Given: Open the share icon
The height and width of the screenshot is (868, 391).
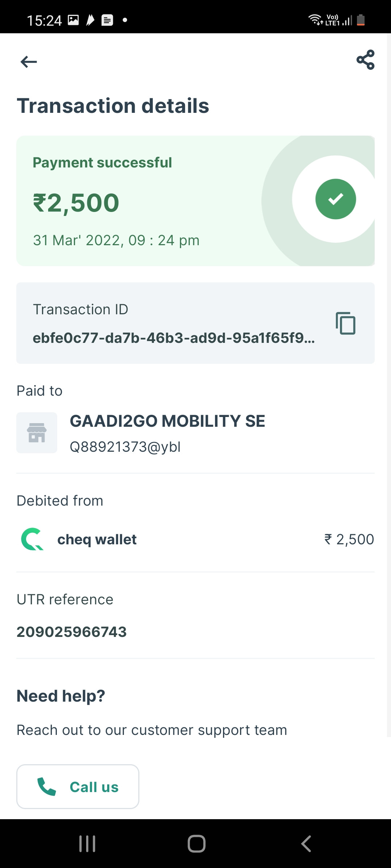Looking at the screenshot, I should (365, 60).
